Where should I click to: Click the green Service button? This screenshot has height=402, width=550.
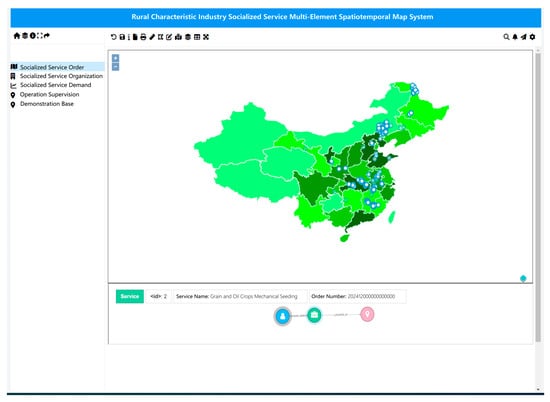click(130, 296)
